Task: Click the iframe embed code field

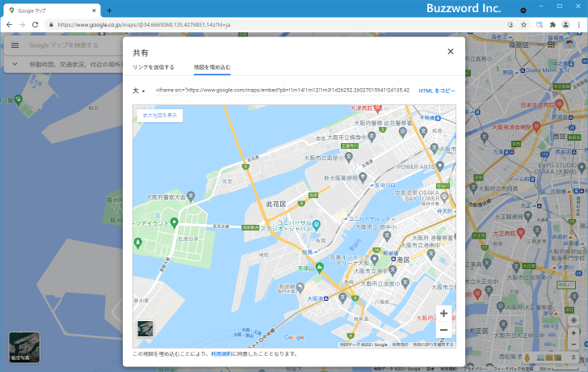Action: (283, 90)
